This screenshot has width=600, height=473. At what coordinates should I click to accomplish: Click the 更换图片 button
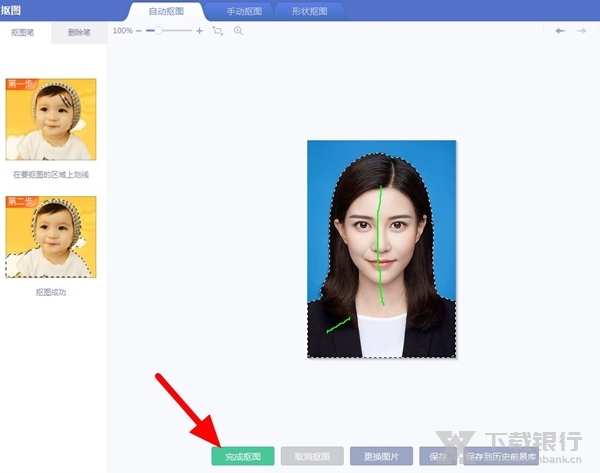pos(381,456)
